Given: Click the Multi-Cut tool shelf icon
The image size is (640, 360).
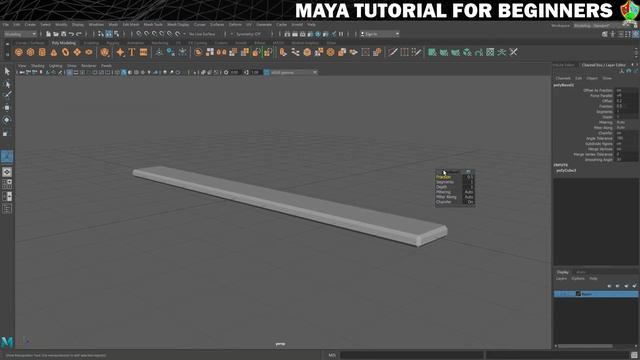Looking at the screenshot, I should [393, 52].
